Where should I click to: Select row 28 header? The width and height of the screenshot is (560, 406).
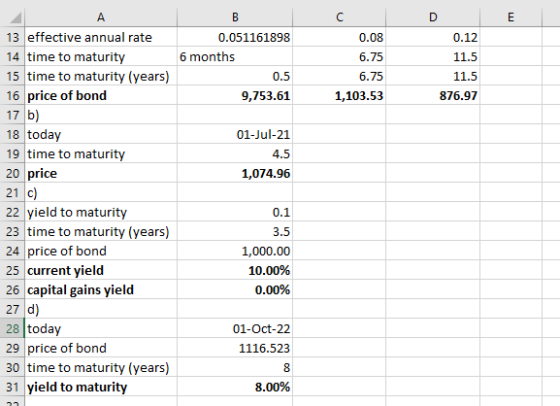(x=12, y=329)
